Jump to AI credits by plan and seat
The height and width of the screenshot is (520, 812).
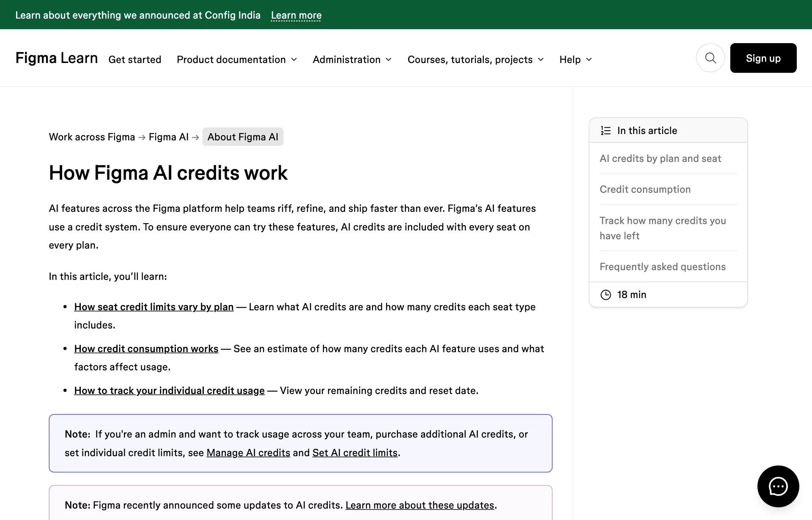pos(660,159)
